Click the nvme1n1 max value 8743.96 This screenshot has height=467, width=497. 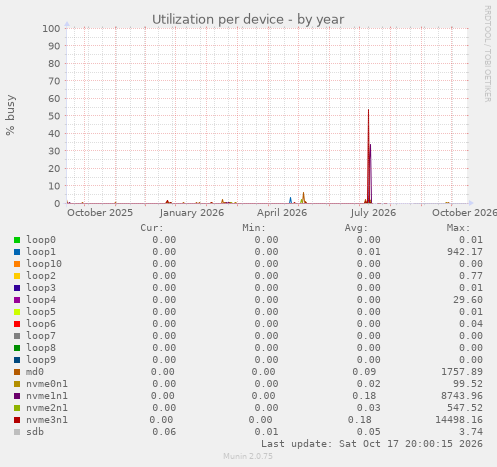click(x=462, y=396)
